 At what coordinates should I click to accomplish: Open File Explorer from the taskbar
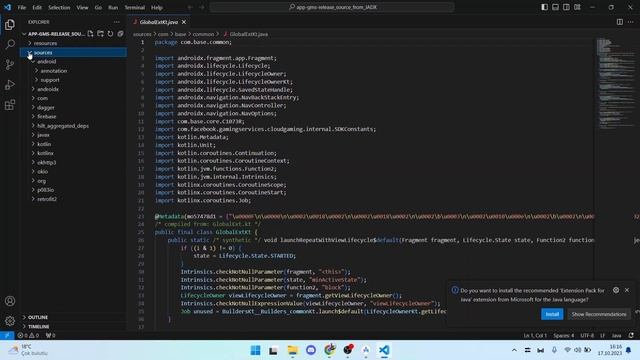point(293,350)
